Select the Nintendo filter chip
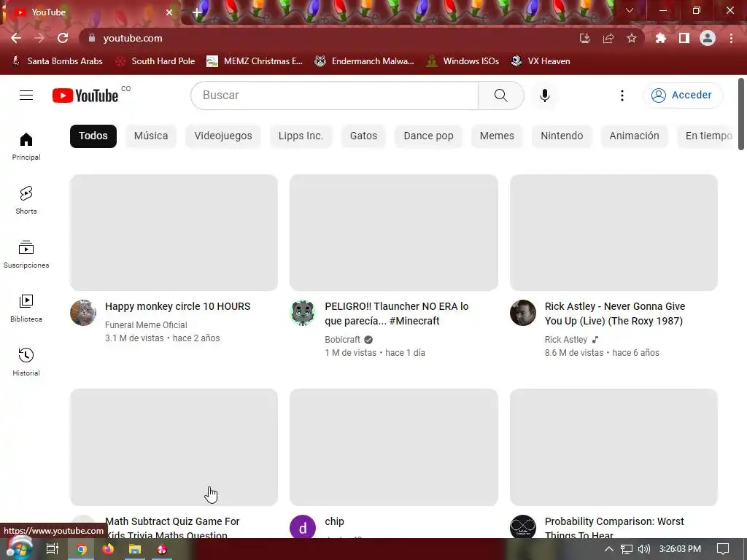 562,136
